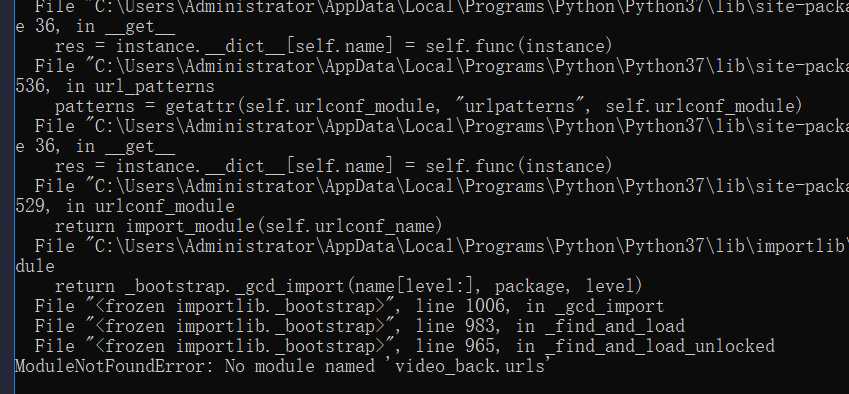Click the wrapped 'dule' text line
The height and width of the screenshot is (394, 849).
point(35,266)
